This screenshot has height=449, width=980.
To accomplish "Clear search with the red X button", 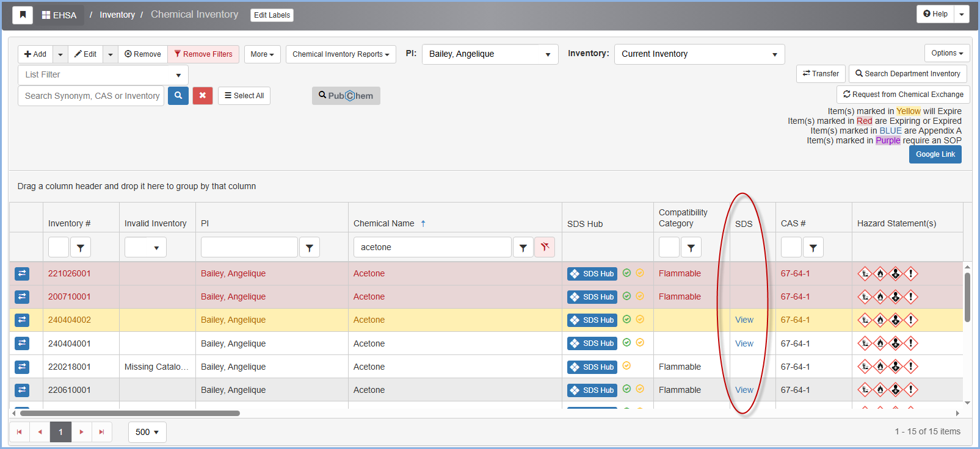I will click(x=203, y=96).
